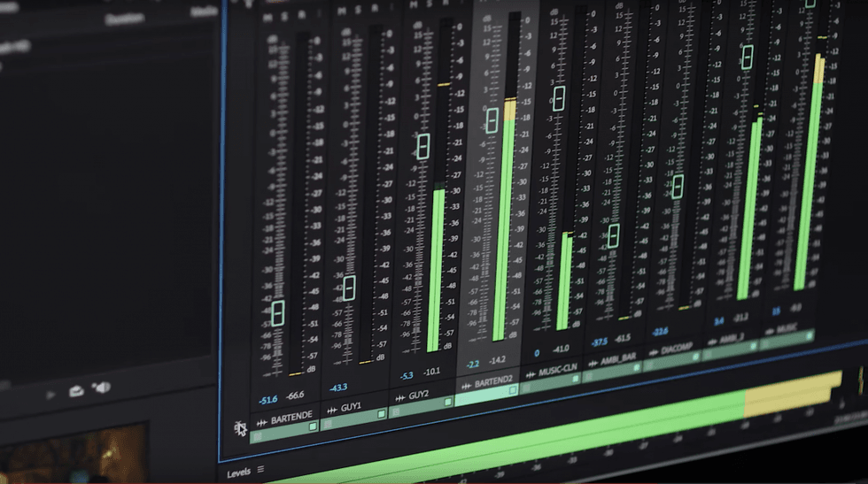Click the BARTEND2 green level meter
Screen dimensions: 868x484
pyautogui.click(x=505, y=219)
